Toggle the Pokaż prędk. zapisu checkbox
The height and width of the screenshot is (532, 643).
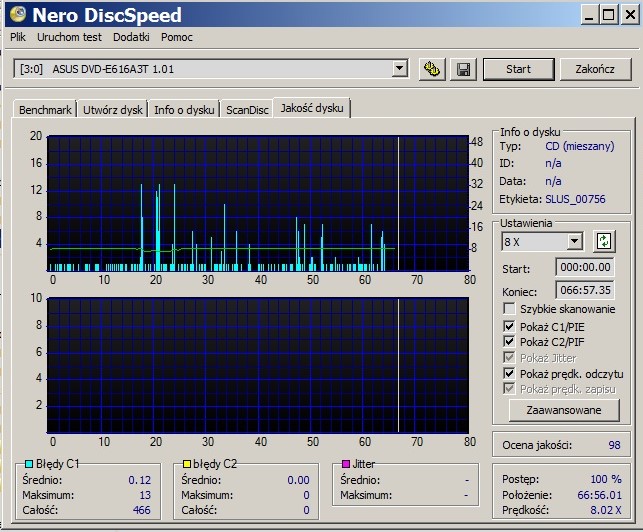coord(509,388)
